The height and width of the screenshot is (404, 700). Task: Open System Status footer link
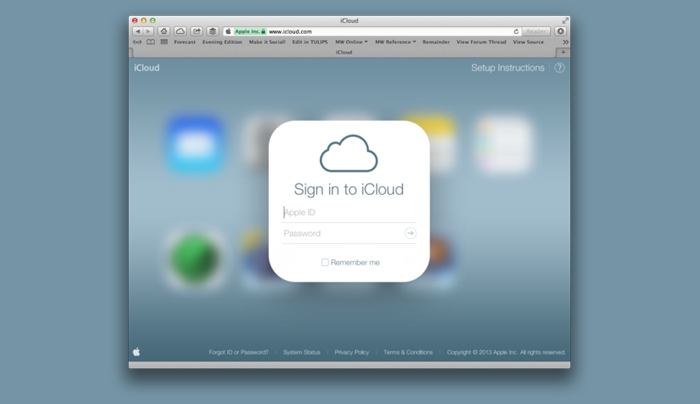[302, 352]
